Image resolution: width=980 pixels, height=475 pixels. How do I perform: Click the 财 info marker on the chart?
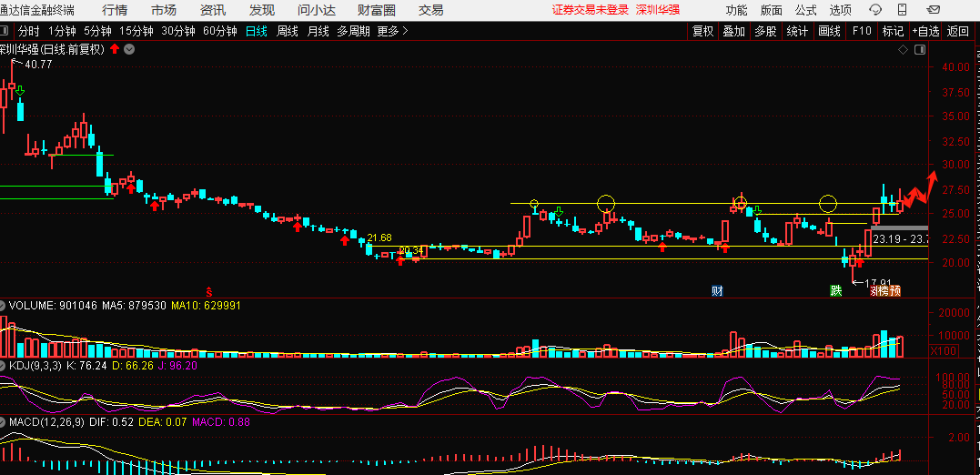click(717, 290)
